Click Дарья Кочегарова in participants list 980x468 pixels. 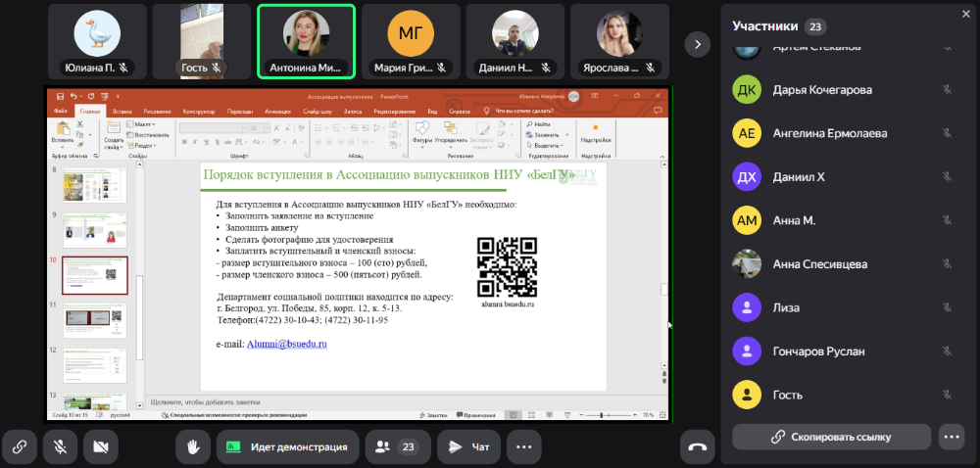click(843, 90)
